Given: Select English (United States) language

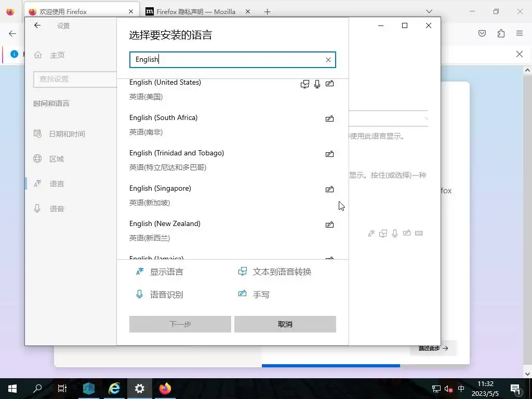Looking at the screenshot, I should [232, 89].
